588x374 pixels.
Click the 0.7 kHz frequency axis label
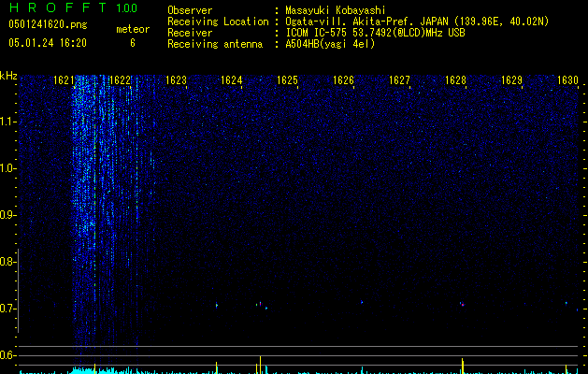coord(8,309)
